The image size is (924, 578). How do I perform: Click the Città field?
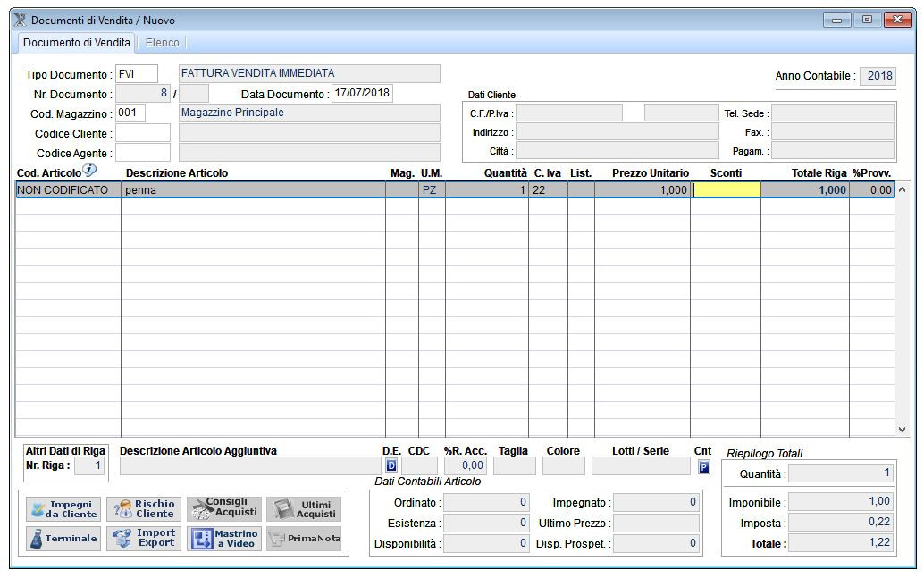coord(617,151)
